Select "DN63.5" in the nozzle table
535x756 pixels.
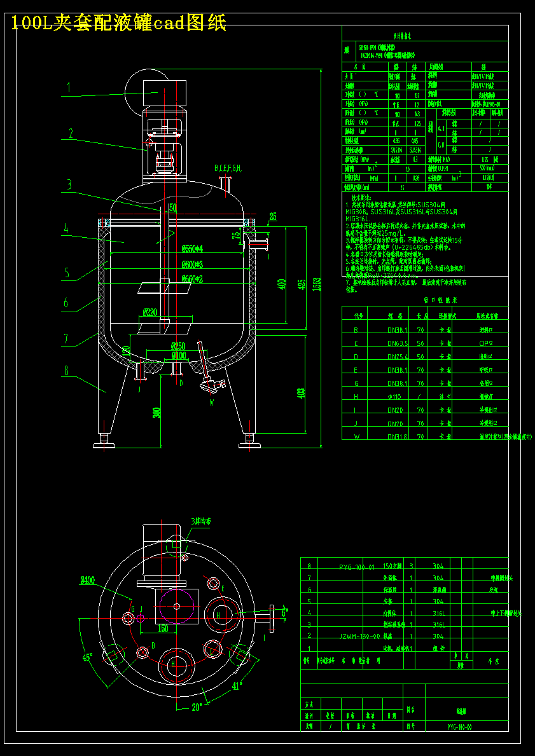click(x=398, y=343)
